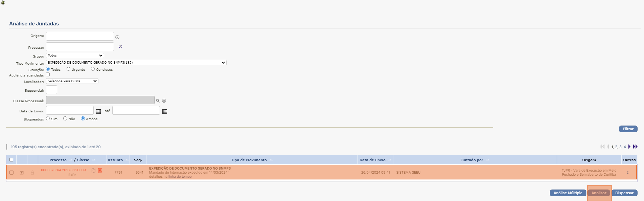Click the 'Outras' column header
Viewport: 644px width, 201px height.
tap(629, 160)
